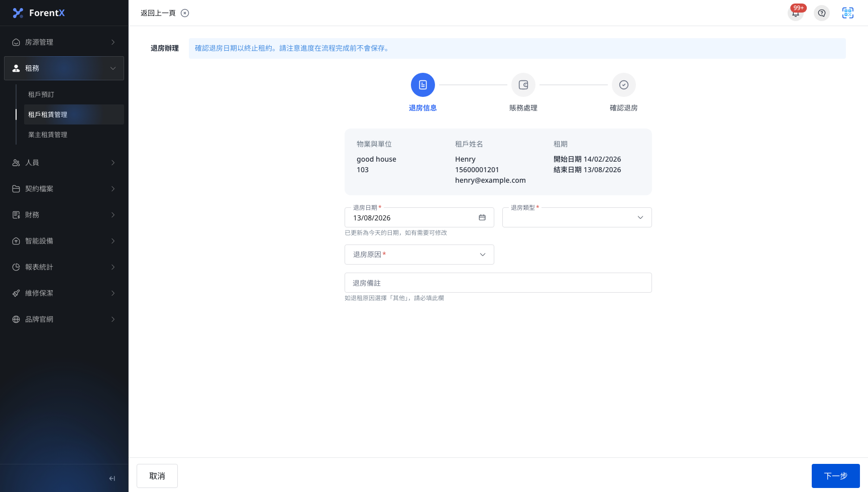Click the 賬務處理 wallet step icon
The image size is (868, 492).
pyautogui.click(x=523, y=85)
